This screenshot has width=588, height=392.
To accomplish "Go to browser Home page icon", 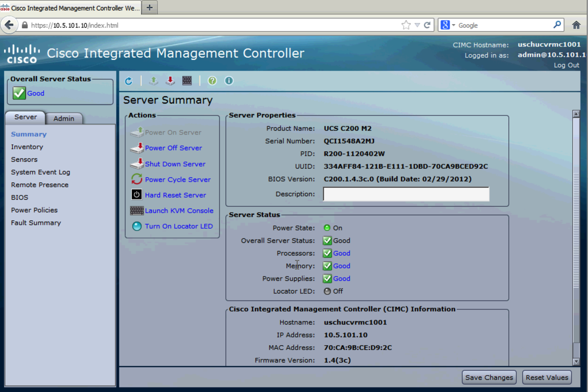I will click(576, 25).
